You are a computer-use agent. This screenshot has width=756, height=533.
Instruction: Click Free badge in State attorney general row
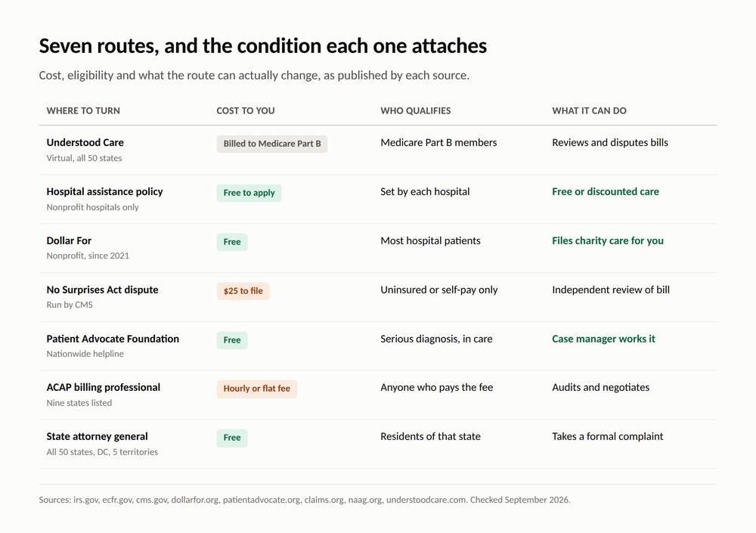coord(232,438)
